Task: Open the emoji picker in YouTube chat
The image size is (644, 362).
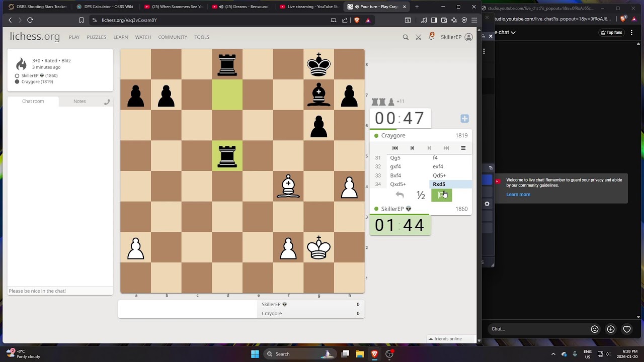Action: click(x=595, y=329)
